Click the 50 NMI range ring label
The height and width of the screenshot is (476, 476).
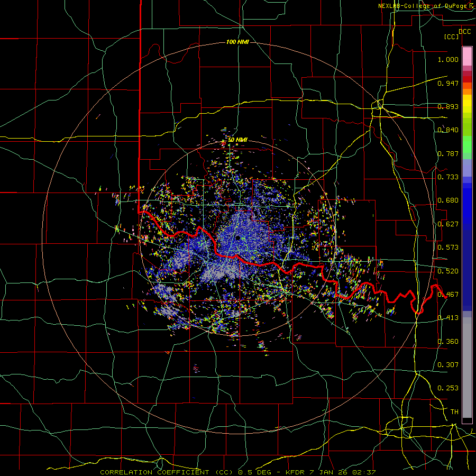point(237,140)
